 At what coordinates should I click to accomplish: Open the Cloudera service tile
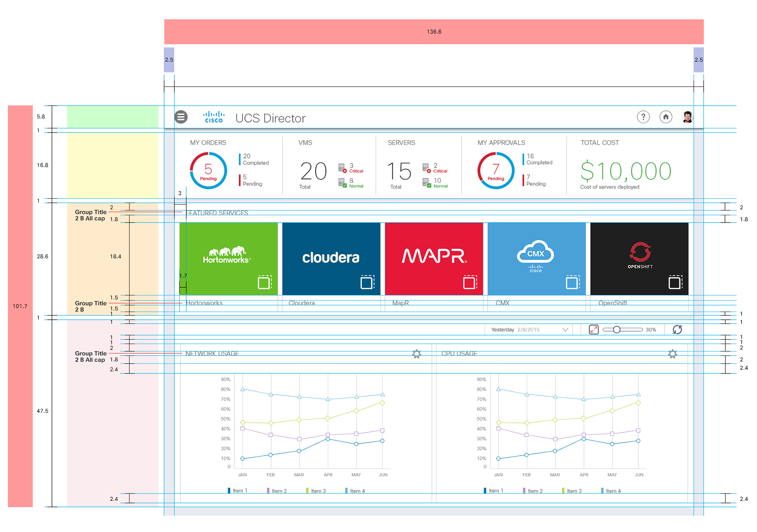pyautogui.click(x=331, y=259)
